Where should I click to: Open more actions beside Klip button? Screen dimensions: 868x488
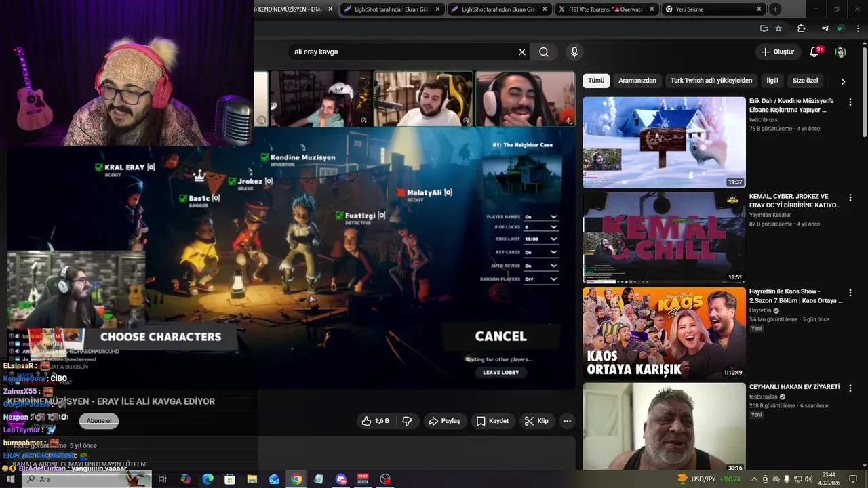click(567, 421)
